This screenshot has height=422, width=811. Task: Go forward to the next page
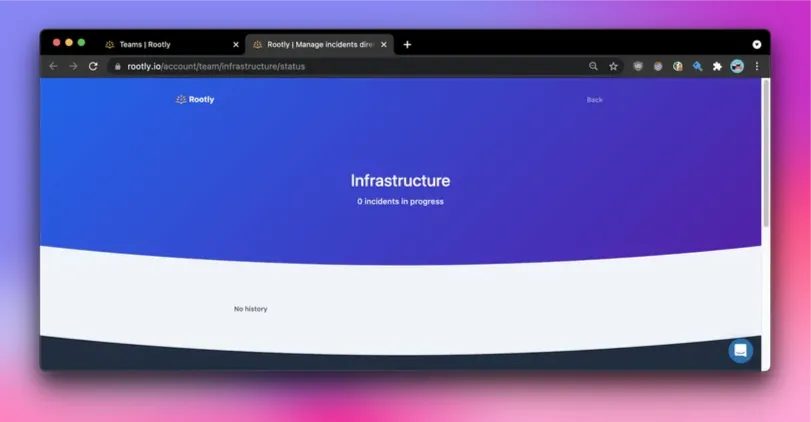click(73, 66)
